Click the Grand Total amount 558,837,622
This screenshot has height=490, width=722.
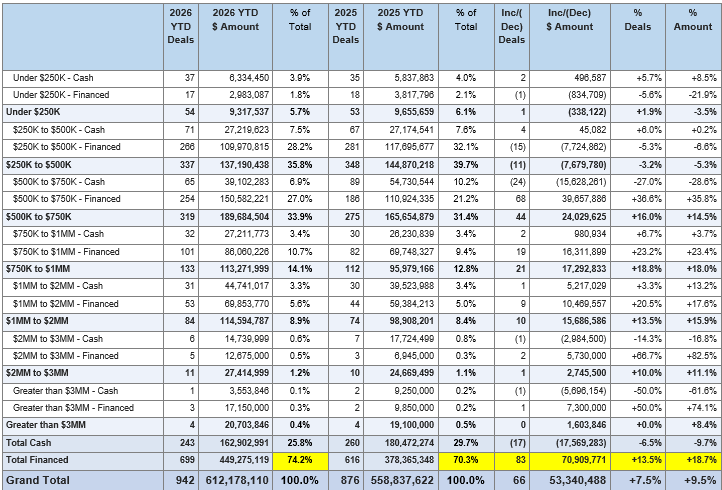(401, 480)
